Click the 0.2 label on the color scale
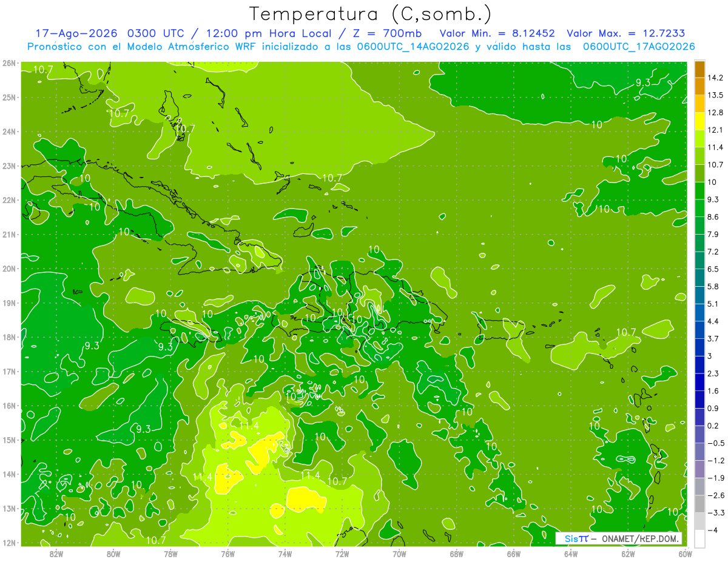Image resolution: width=728 pixels, height=562 pixels. pyautogui.click(x=713, y=426)
